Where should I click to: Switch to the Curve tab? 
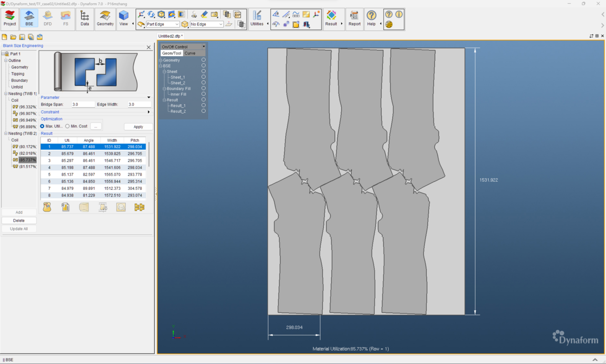tap(190, 53)
